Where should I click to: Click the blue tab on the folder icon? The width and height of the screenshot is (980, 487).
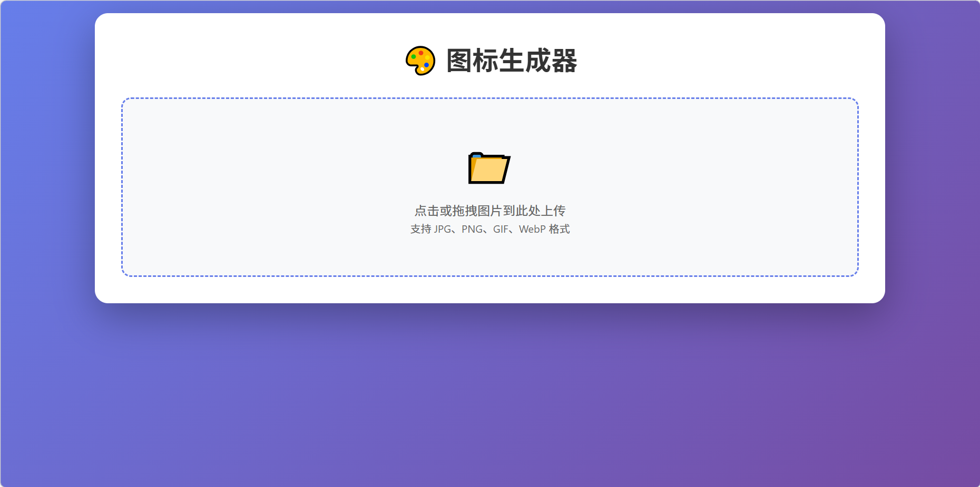click(x=477, y=157)
